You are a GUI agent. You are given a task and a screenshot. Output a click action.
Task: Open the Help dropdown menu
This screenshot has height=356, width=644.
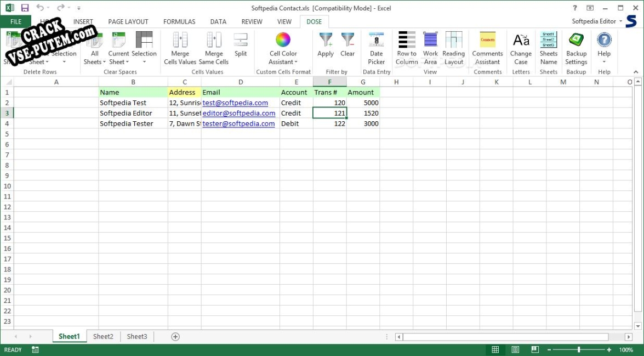click(604, 58)
